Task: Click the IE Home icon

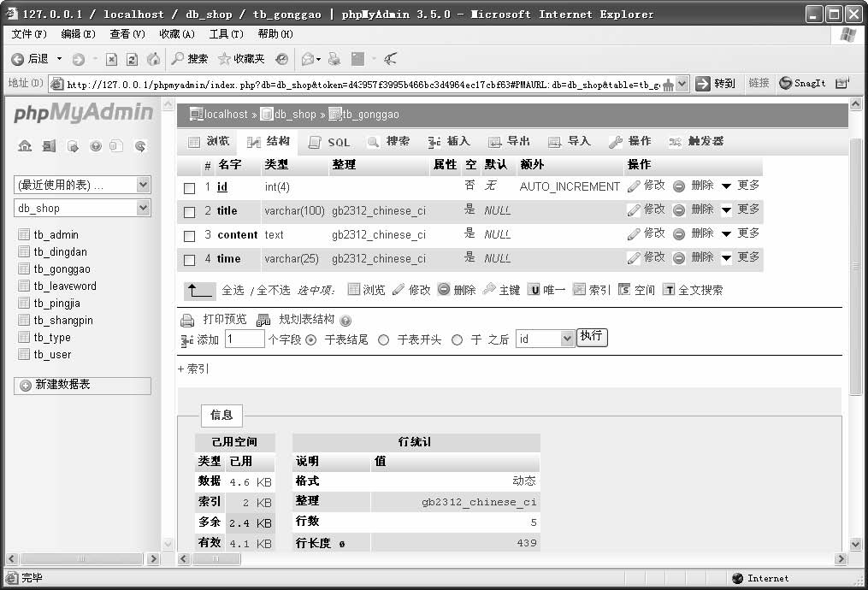Action: [x=153, y=59]
